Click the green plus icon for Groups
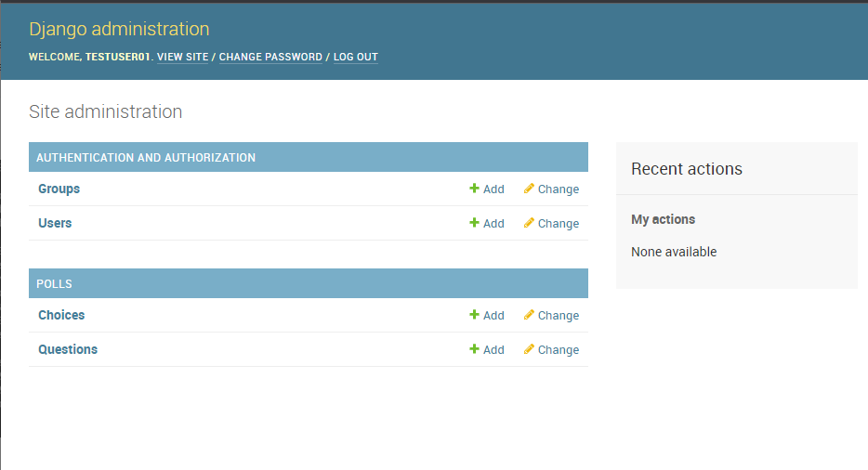The image size is (868, 470). [x=474, y=189]
